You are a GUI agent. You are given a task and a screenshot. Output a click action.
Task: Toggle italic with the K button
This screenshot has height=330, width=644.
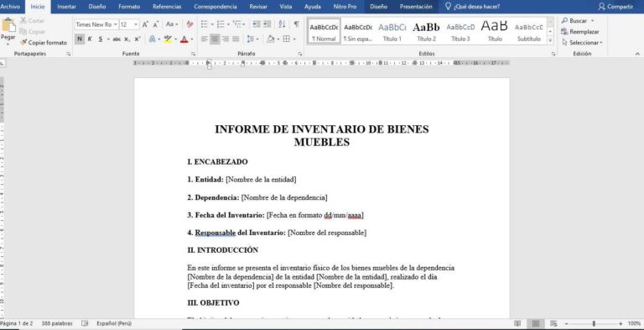90,39
